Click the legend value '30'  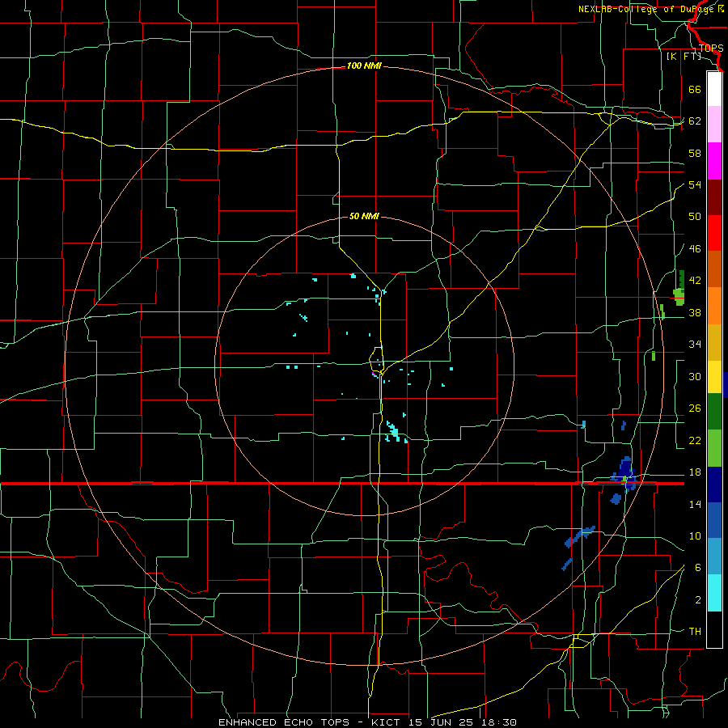695,376
